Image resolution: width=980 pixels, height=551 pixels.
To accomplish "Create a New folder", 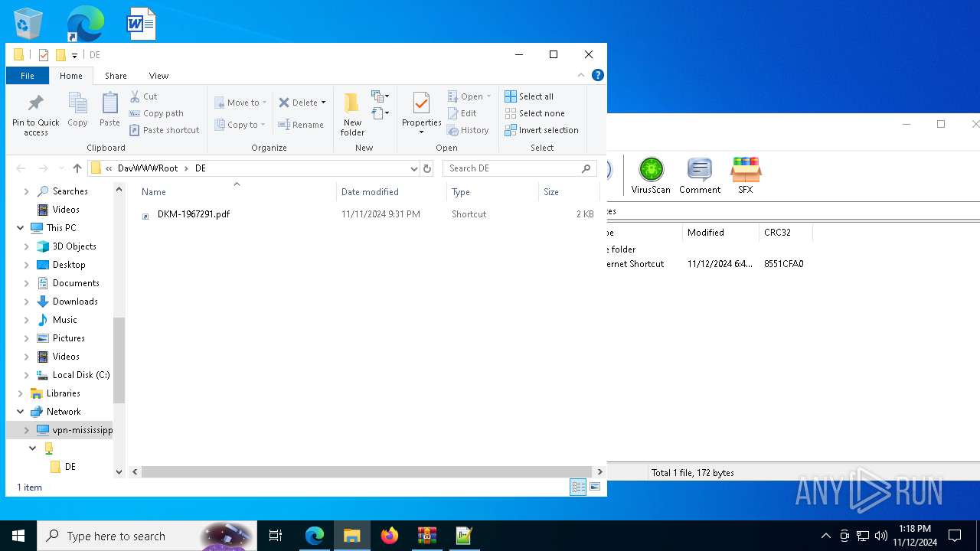I will click(352, 115).
